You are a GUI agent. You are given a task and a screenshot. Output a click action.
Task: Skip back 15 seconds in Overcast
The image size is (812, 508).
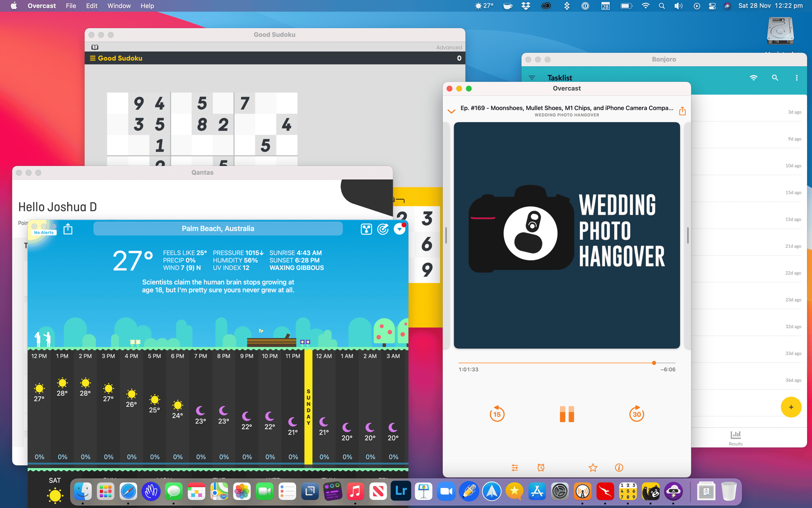[497, 414]
